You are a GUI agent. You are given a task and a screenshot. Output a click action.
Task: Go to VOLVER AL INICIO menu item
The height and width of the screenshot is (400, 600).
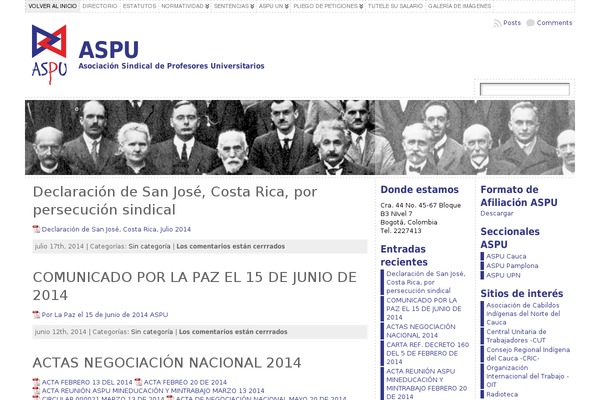click(x=52, y=6)
